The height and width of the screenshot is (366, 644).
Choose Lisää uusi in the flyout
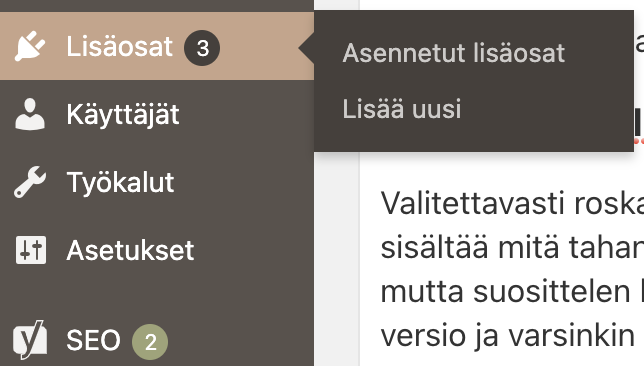402,109
